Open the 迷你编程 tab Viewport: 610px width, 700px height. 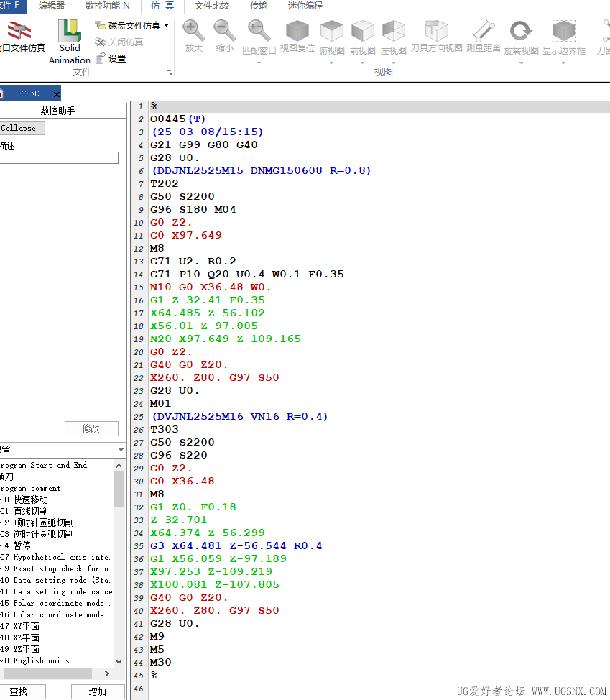pos(305,5)
